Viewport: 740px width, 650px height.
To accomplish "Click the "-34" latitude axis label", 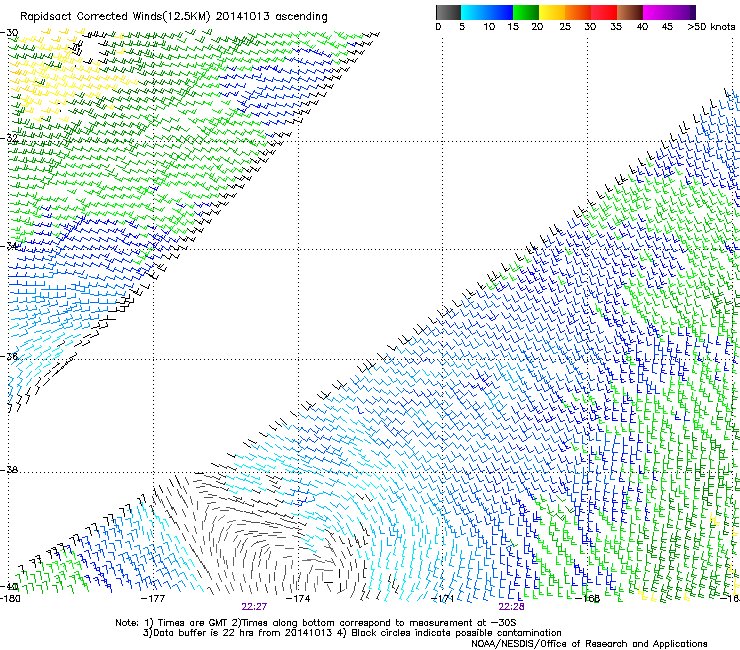I will click(x=9, y=246).
